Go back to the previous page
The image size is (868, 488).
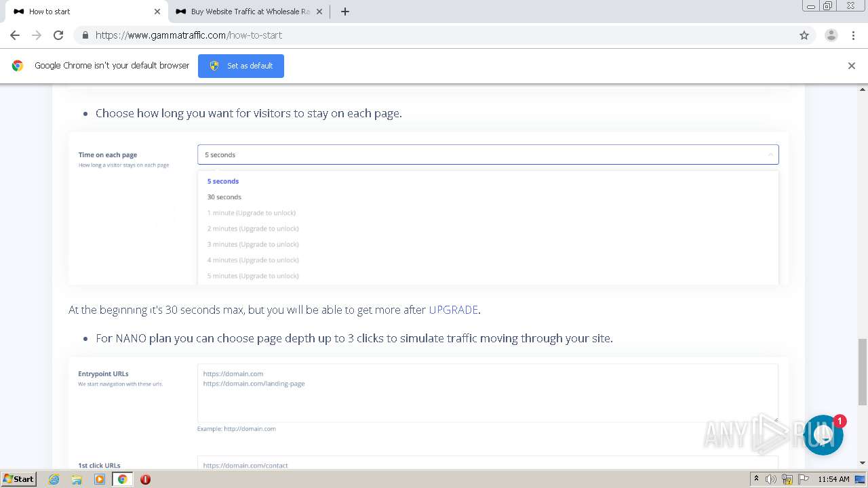tap(15, 35)
